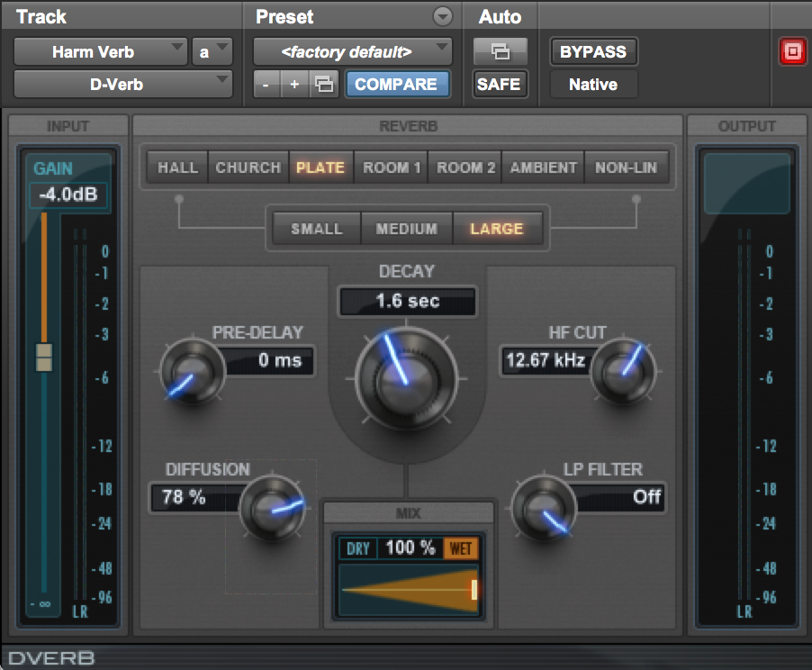Select the ROOM 1 reverb algorithm
The height and width of the screenshot is (670, 812).
(x=392, y=167)
